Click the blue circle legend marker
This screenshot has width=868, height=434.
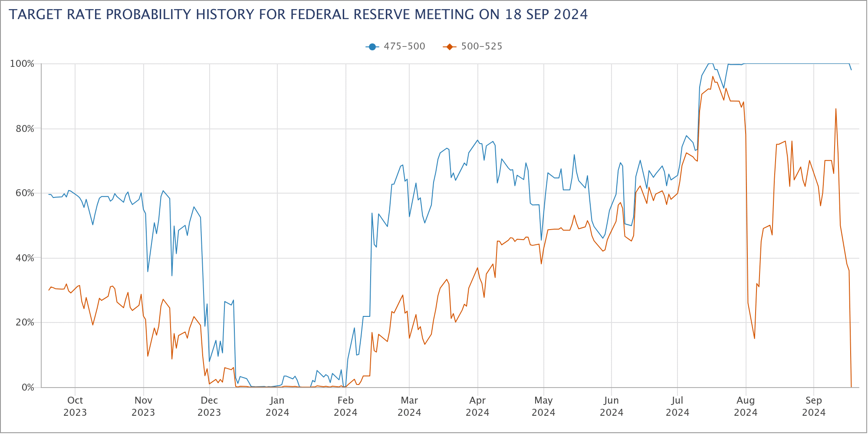pos(372,47)
